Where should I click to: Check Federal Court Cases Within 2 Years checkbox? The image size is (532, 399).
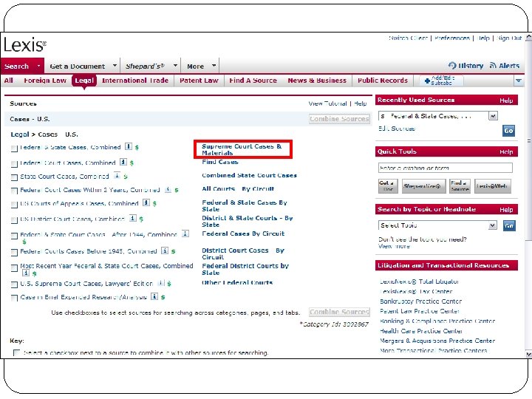coord(14,191)
